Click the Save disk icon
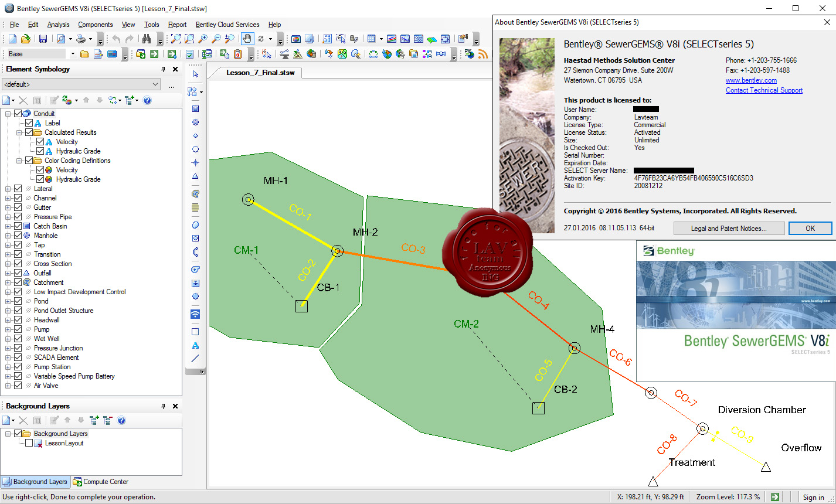The width and height of the screenshot is (836, 504). (43, 39)
